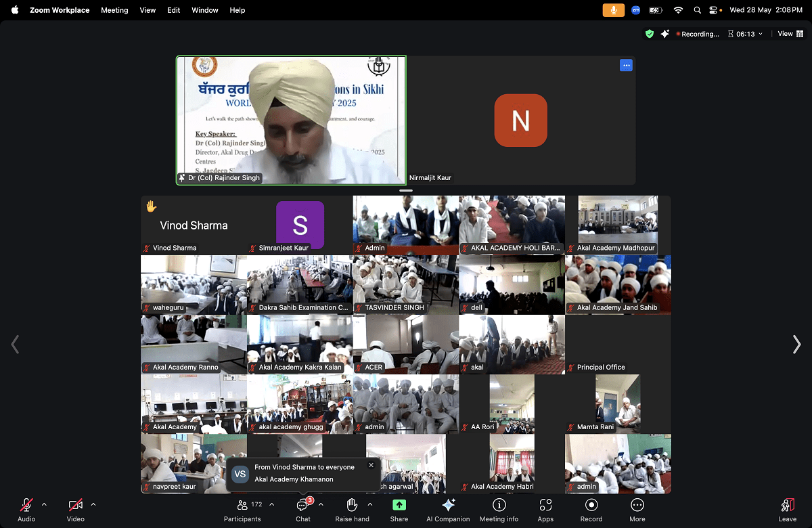Image resolution: width=812 pixels, height=528 pixels.
Task: Go to next page of participants
Action: pyautogui.click(x=796, y=345)
